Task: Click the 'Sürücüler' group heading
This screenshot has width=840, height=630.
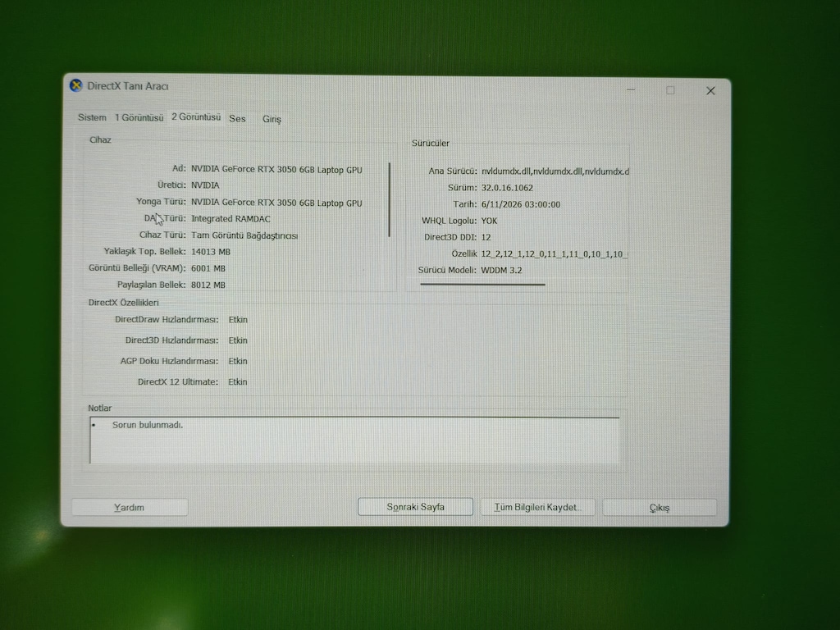Action: pyautogui.click(x=430, y=143)
